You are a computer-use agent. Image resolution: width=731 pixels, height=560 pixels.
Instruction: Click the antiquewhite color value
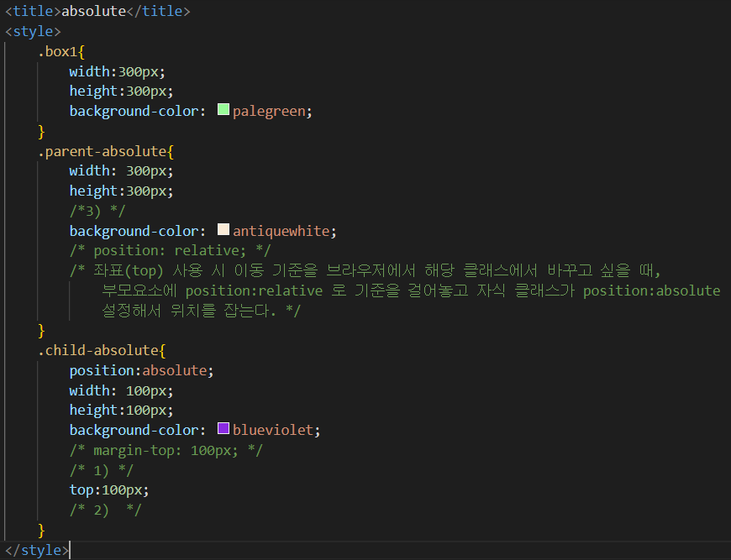(x=281, y=231)
